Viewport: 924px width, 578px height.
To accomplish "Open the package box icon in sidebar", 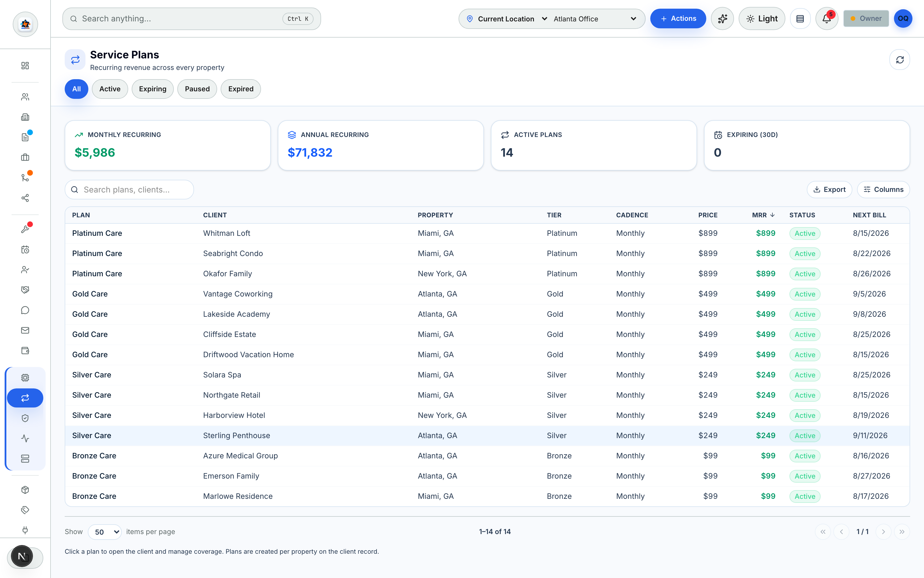I will pos(25,490).
